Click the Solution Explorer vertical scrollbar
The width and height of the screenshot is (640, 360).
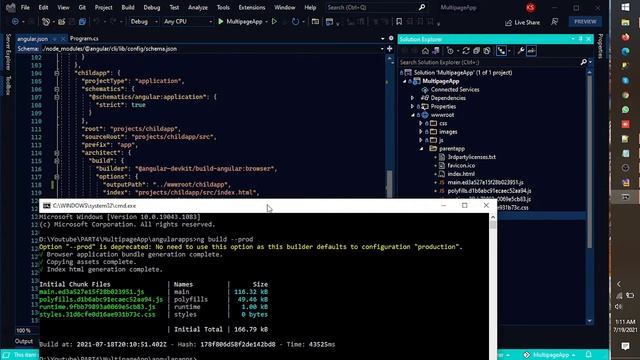click(589, 163)
